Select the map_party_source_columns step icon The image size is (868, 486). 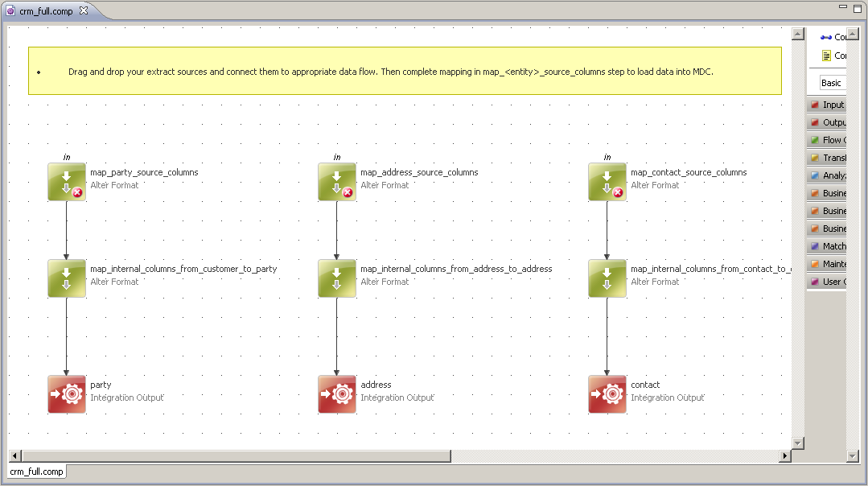[x=66, y=182]
